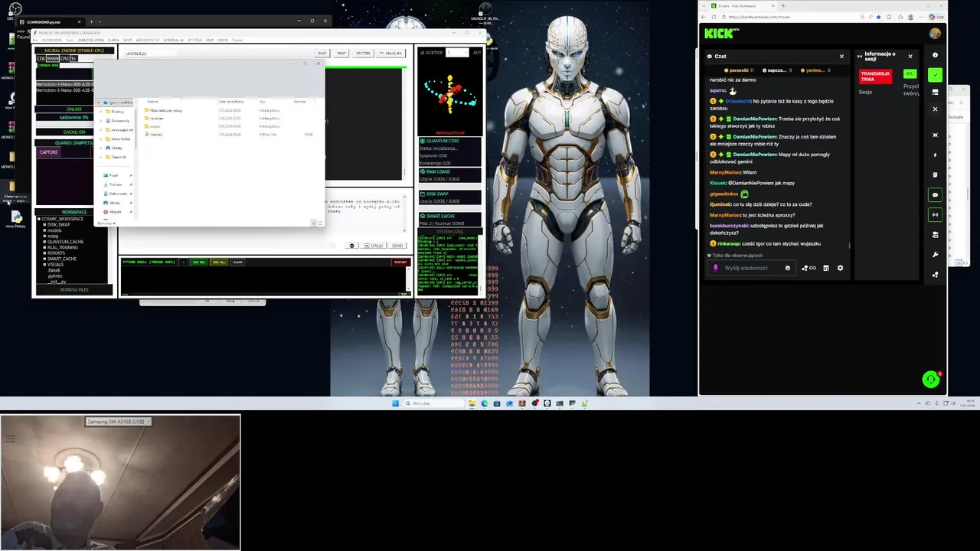The height and width of the screenshot is (551, 980).
Task: Click the round stop icon beside DALEJ
Action: pyautogui.click(x=351, y=246)
